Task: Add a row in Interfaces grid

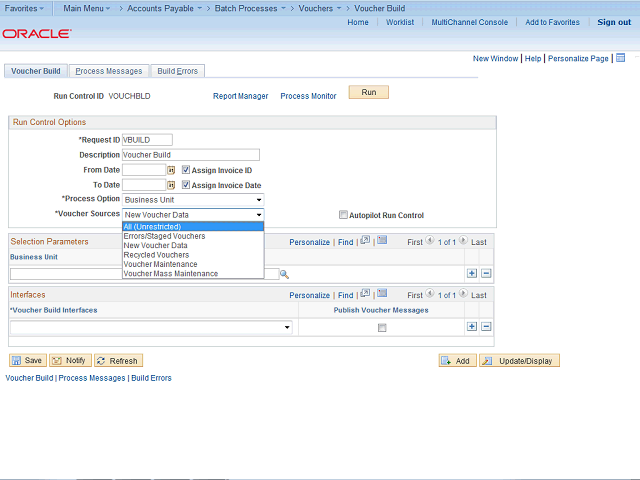Action: [x=472, y=327]
